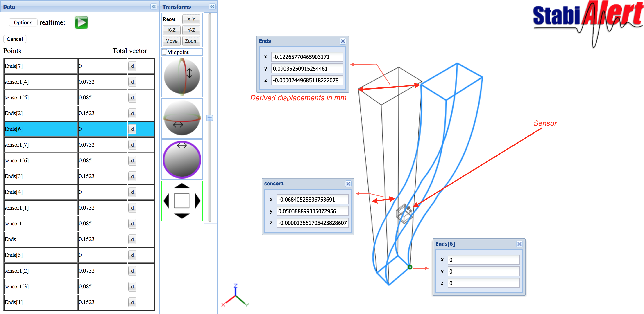Screen dimensions: 644x314
Task: Select the Ends[2] point row
Action: (x=79, y=113)
